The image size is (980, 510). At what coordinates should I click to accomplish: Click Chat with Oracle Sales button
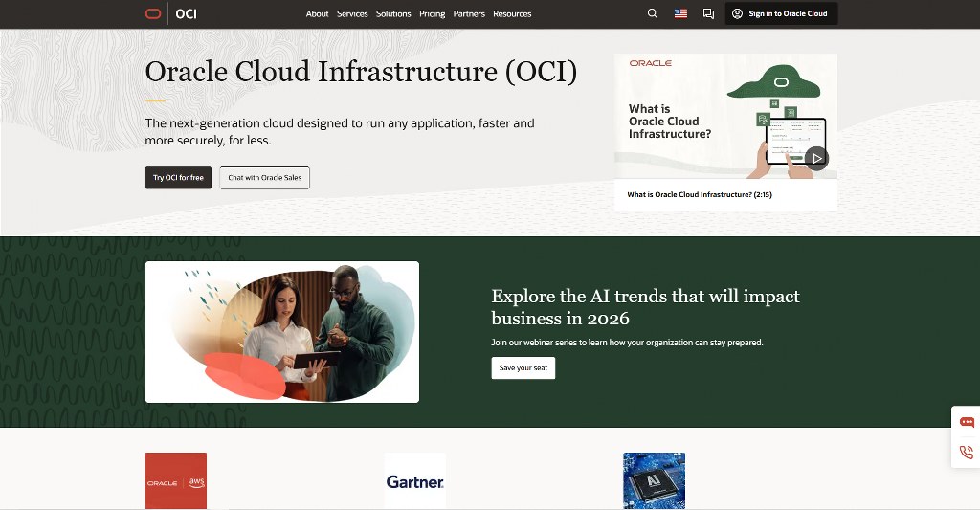[264, 178]
